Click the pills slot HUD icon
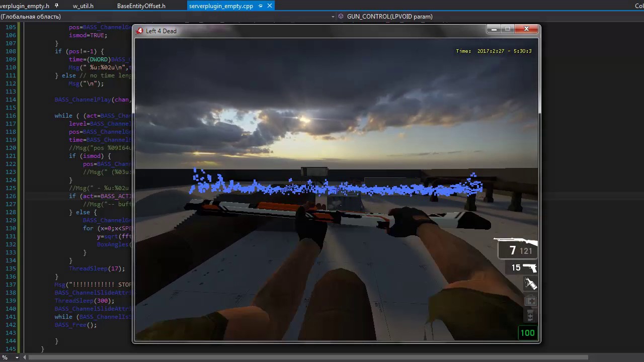Screen dimensions: 644x362 coord(530,316)
